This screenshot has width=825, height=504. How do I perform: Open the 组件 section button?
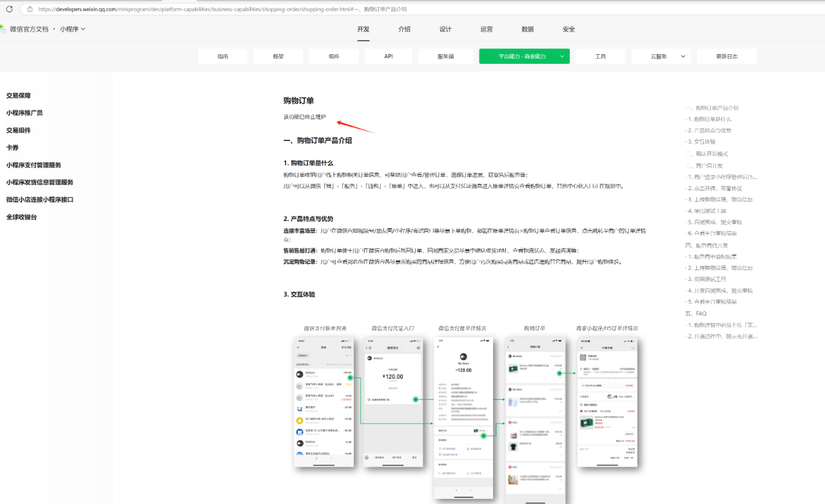point(334,56)
